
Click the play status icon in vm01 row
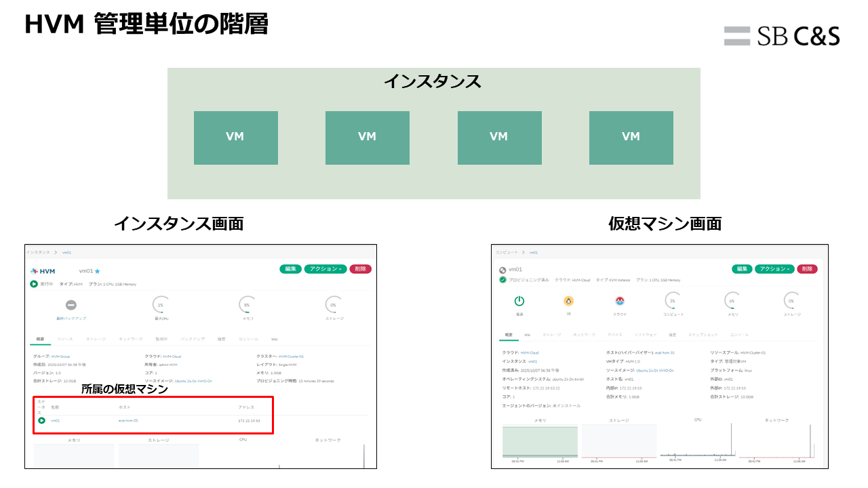43,420
